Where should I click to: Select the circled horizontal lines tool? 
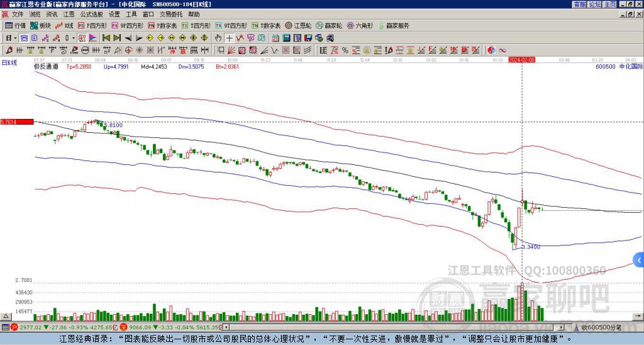click(85, 50)
